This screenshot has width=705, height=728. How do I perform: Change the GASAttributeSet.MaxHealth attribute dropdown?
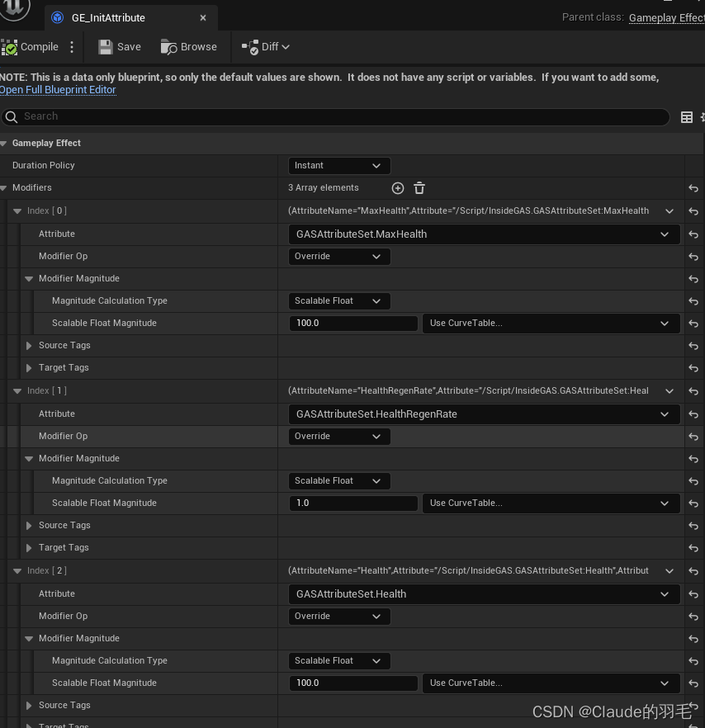(x=484, y=234)
